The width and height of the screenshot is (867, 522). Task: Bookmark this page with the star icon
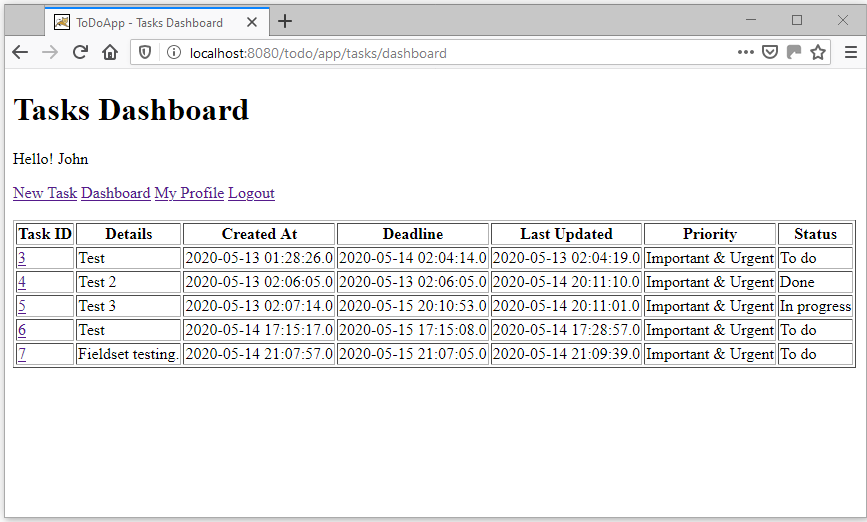point(818,53)
